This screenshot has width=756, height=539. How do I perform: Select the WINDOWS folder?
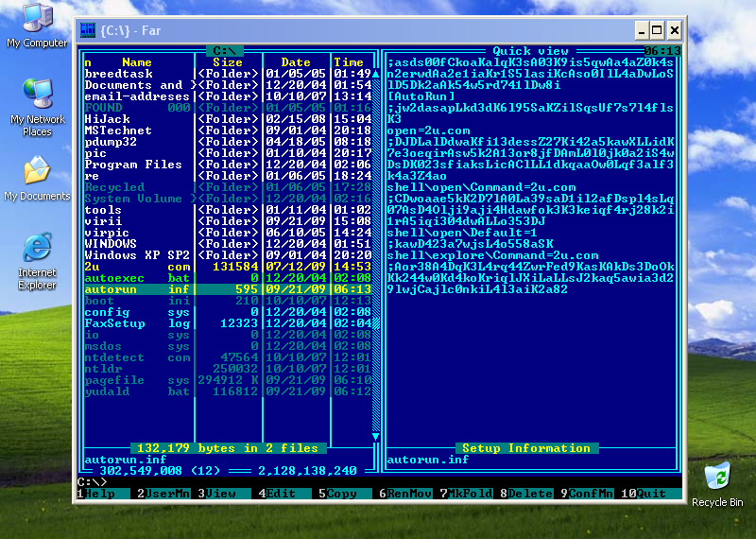[x=228, y=244]
